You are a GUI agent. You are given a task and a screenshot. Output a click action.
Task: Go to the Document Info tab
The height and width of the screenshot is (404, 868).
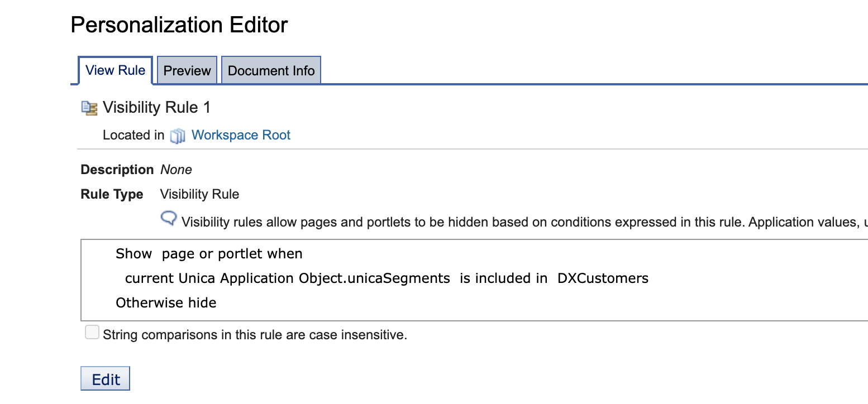tap(271, 71)
